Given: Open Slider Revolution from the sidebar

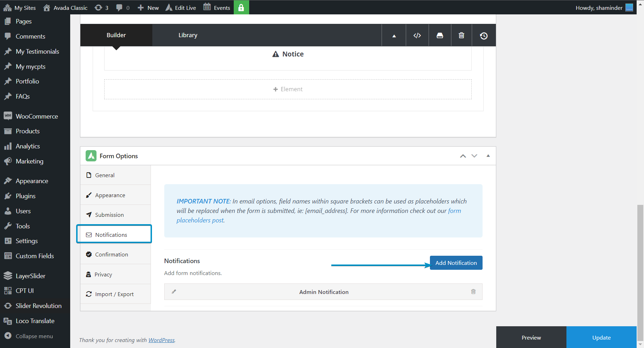Looking at the screenshot, I should pyautogui.click(x=38, y=306).
